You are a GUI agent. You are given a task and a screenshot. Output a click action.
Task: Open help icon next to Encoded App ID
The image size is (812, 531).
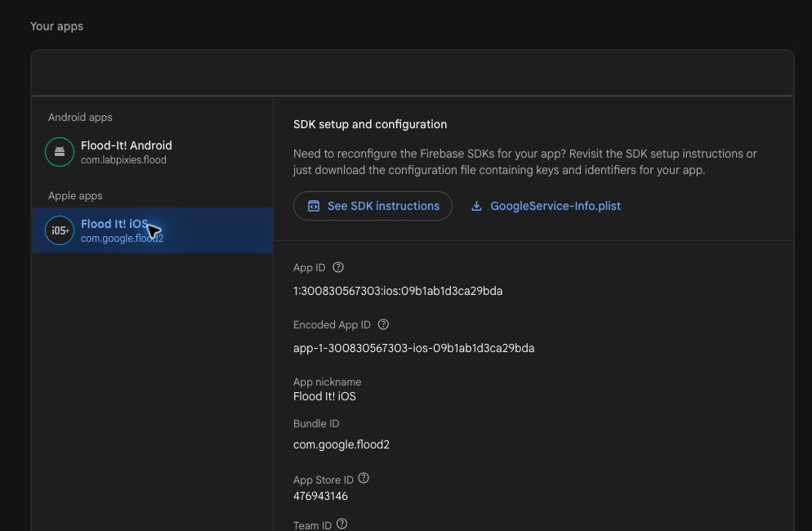(x=383, y=324)
